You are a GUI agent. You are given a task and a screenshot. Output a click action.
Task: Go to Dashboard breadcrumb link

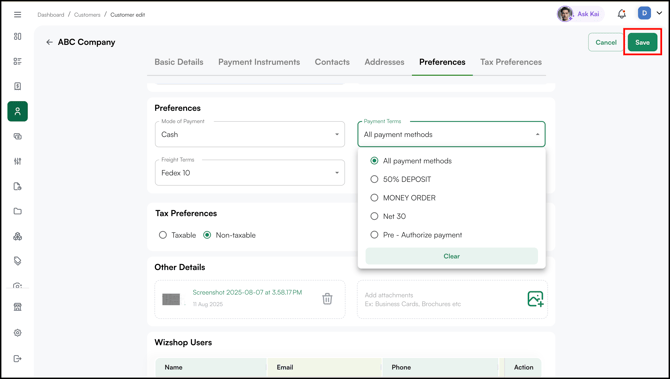pos(50,15)
